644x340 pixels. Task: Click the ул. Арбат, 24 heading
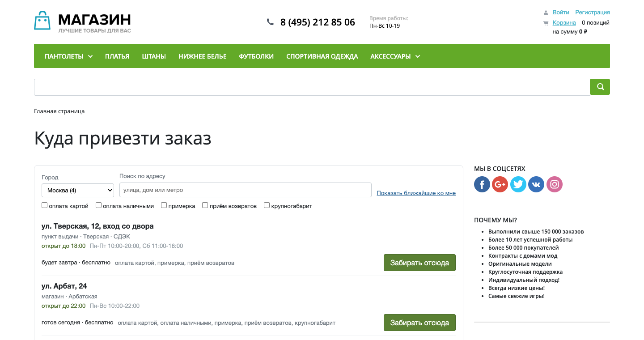(x=64, y=286)
